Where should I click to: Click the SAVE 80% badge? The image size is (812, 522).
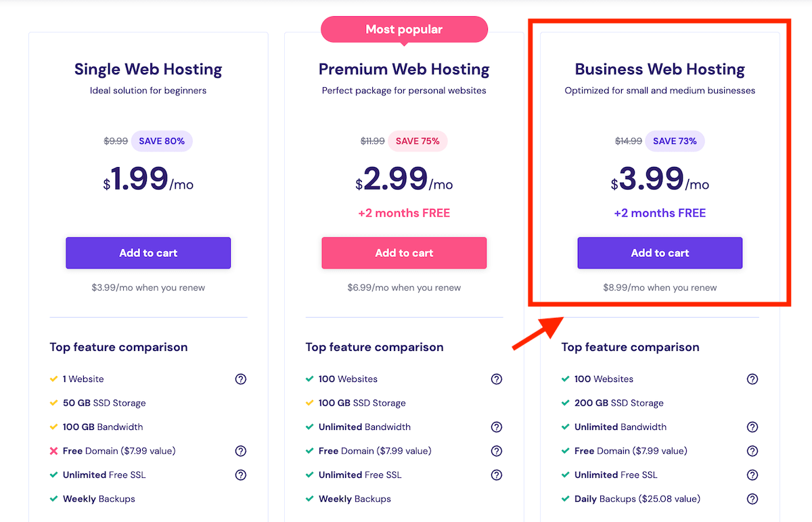162,141
